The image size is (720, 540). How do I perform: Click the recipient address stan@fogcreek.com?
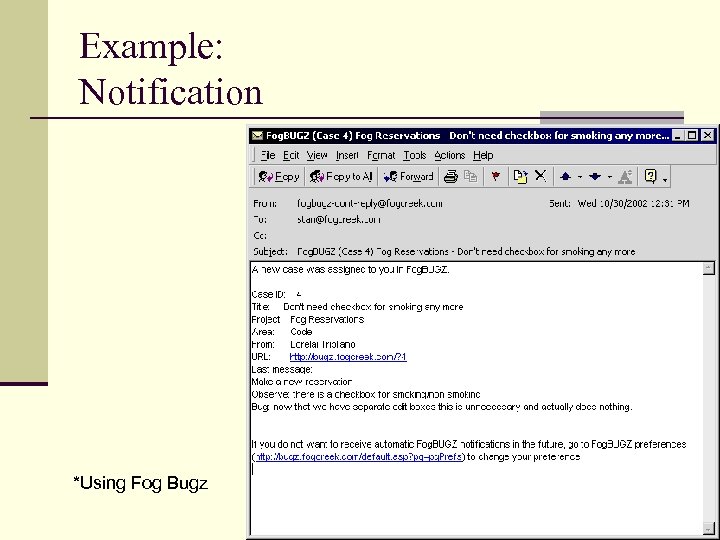point(339,219)
